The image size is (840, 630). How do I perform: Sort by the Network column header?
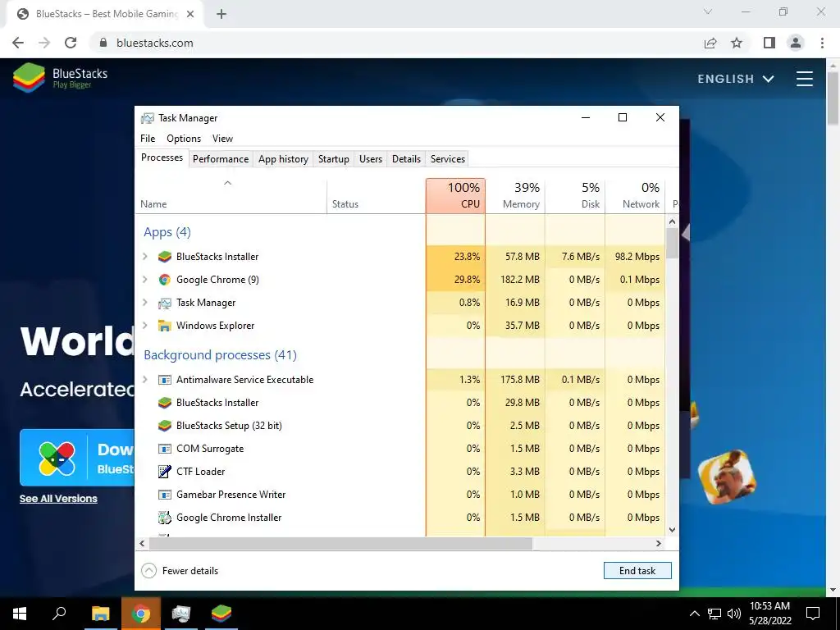(x=636, y=196)
